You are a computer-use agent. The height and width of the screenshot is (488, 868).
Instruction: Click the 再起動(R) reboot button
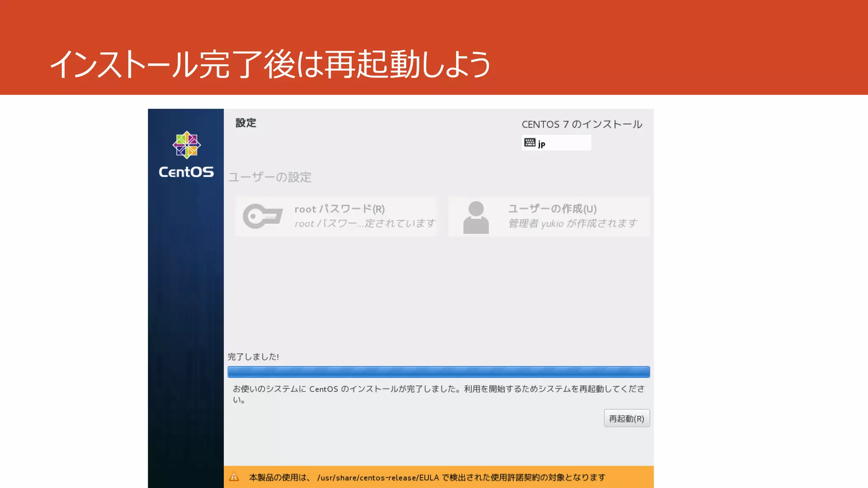(x=626, y=419)
